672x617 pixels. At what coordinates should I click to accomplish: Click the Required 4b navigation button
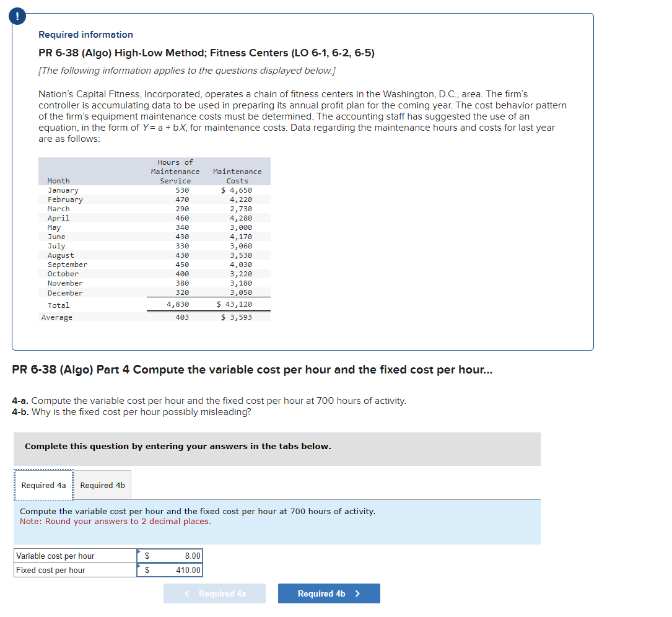(x=329, y=593)
